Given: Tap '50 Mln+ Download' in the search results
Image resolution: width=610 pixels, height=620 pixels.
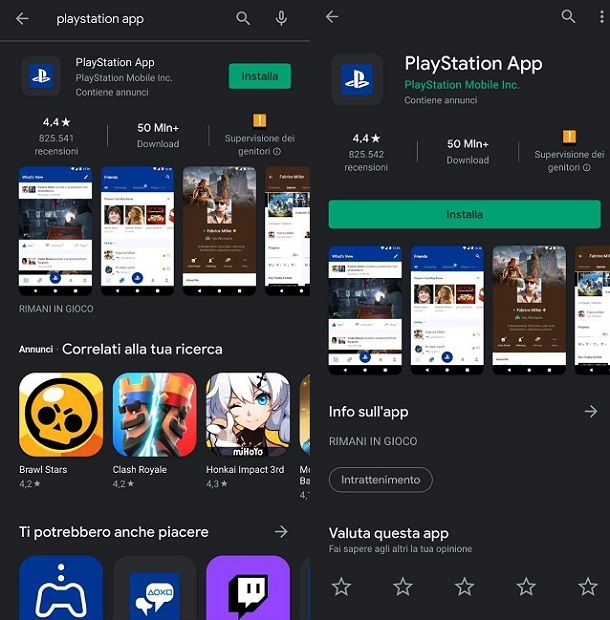Looking at the screenshot, I should coord(158,135).
